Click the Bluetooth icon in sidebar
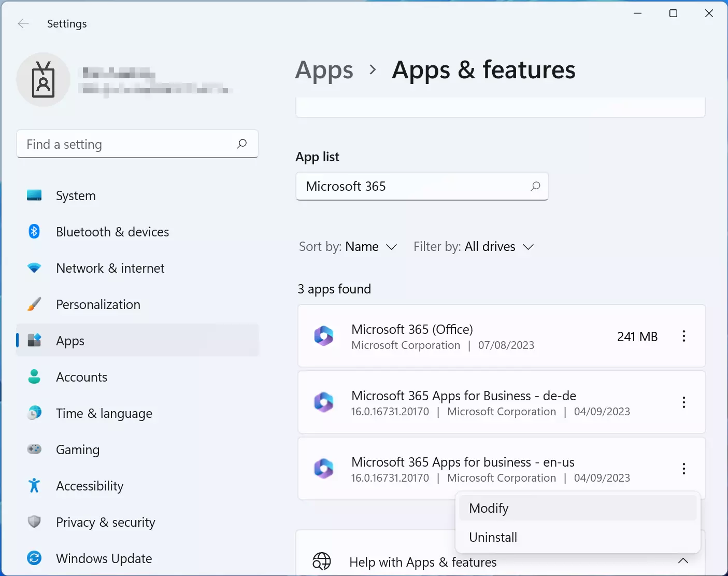 coord(34,231)
